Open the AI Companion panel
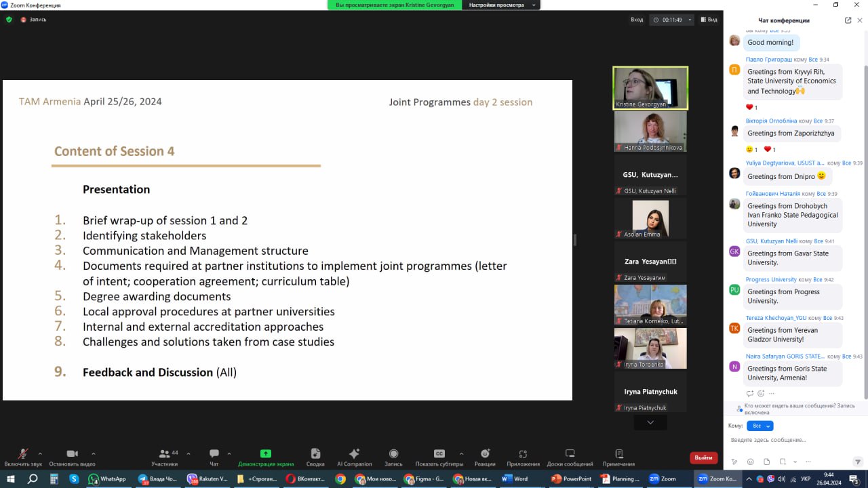Viewport: 868px width, 488px height. [x=354, y=457]
